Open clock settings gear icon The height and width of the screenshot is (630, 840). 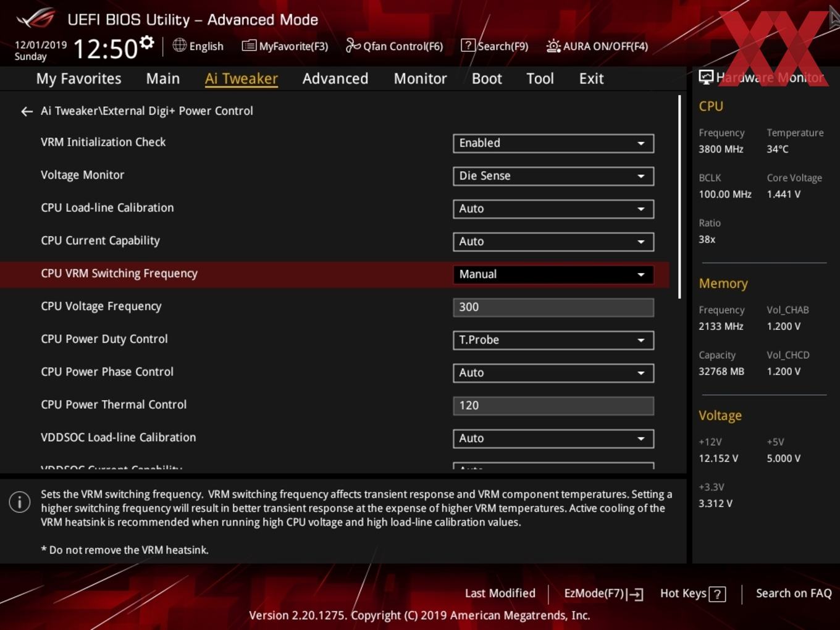click(x=147, y=43)
